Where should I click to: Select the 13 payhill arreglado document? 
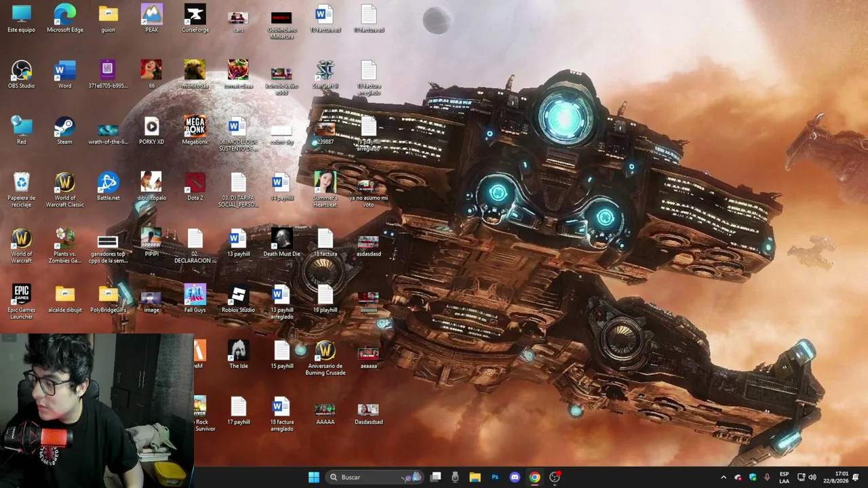tap(281, 302)
